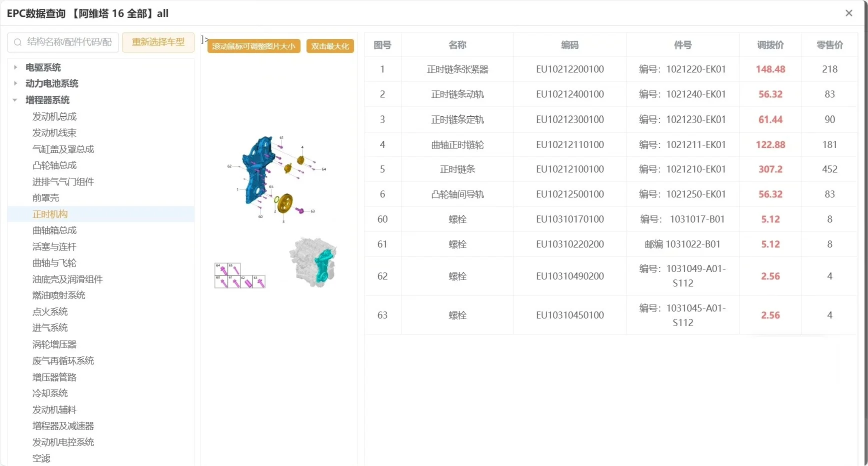Open 发动机总成 category

coord(54,116)
